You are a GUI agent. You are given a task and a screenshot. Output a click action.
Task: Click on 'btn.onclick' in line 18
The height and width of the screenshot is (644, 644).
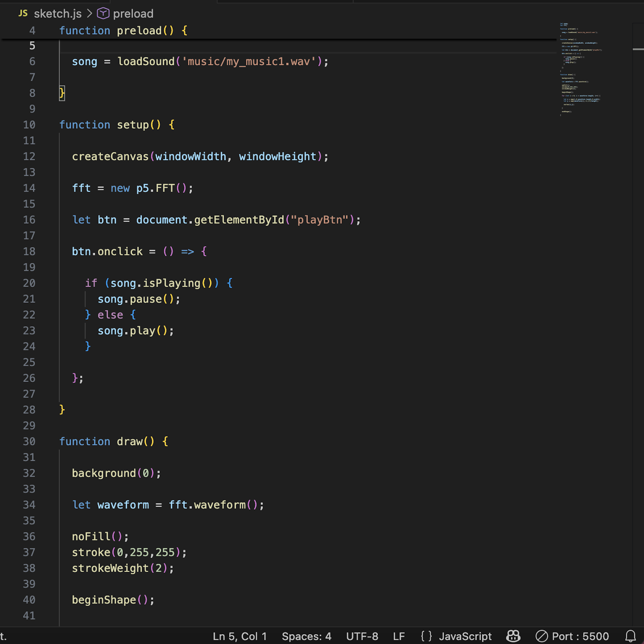(107, 251)
